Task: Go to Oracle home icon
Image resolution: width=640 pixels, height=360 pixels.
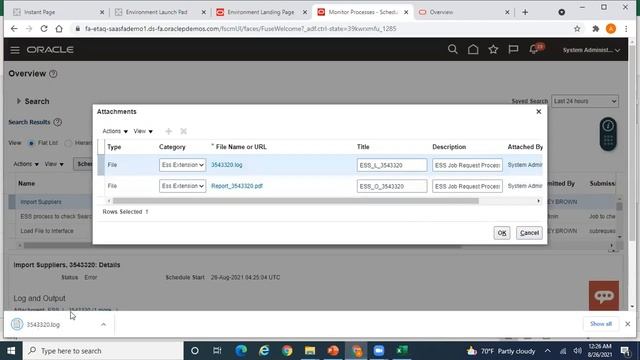Action: point(473,49)
